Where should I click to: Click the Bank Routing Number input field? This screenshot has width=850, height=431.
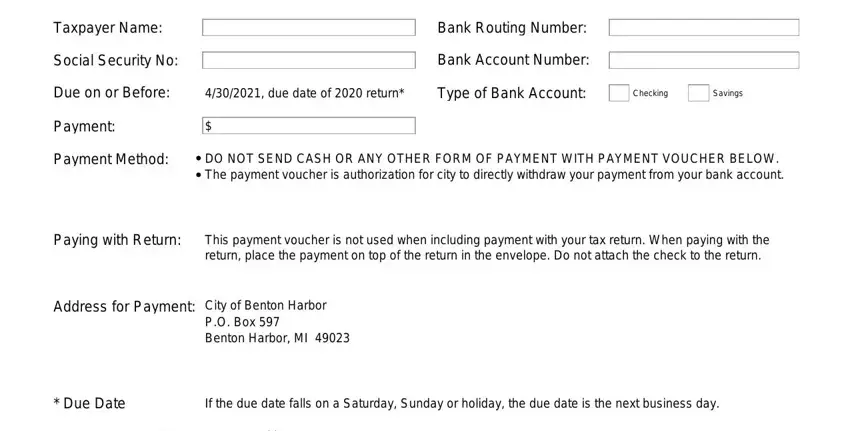704,28
